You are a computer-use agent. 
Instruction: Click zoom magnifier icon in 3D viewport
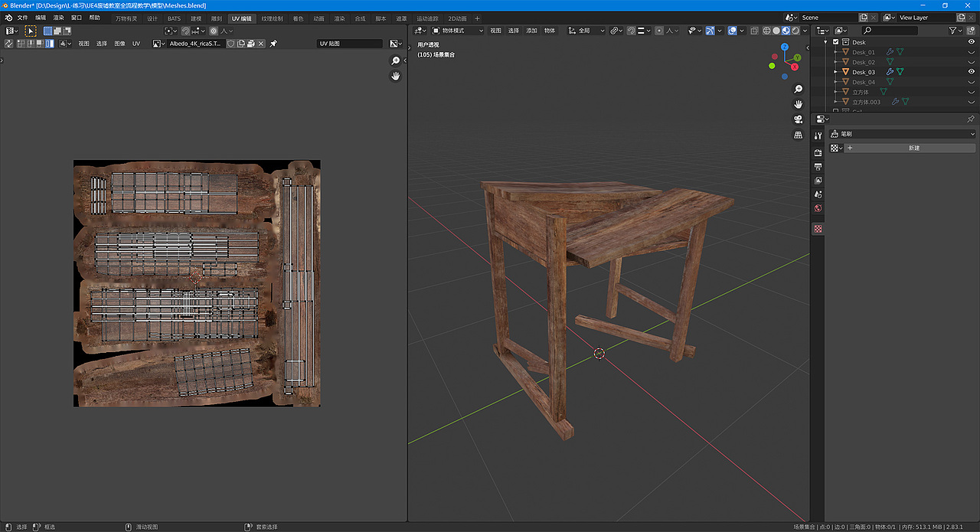(x=798, y=90)
